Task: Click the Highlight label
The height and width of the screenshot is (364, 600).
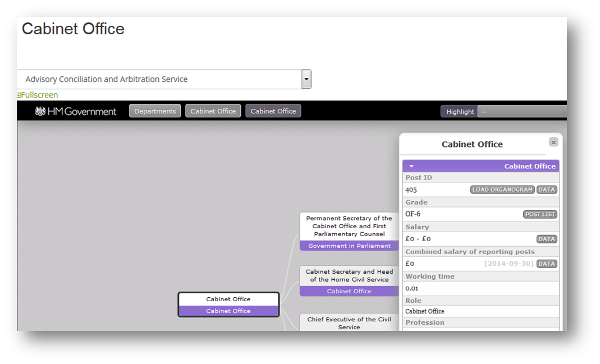Action: pyautogui.click(x=460, y=112)
